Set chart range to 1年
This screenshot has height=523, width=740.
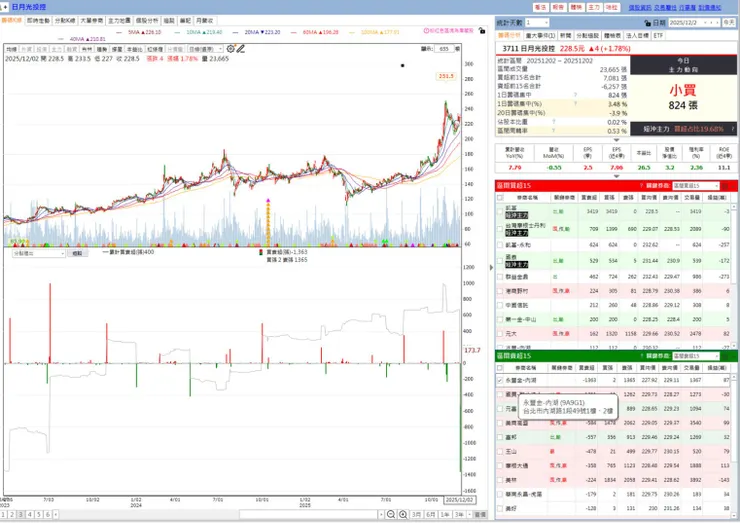coord(445,515)
